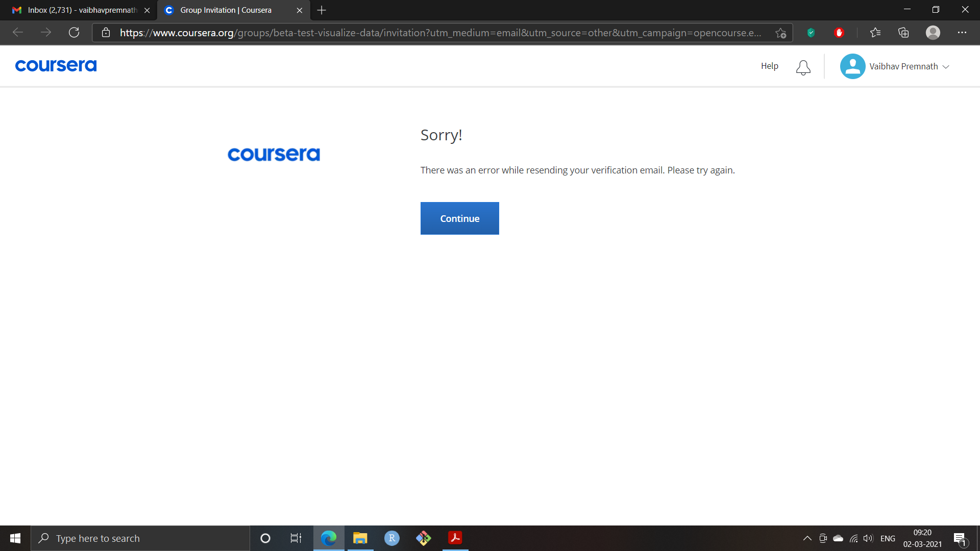The image size is (980, 551).
Task: Open a new browser tab
Action: pos(322,10)
